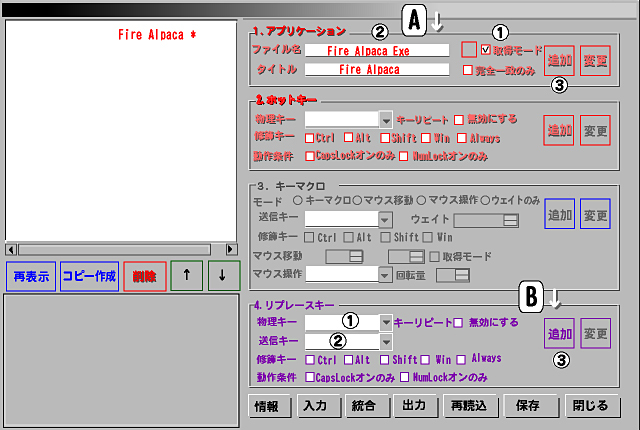Move selected entry up with the up arrow

coord(187,276)
